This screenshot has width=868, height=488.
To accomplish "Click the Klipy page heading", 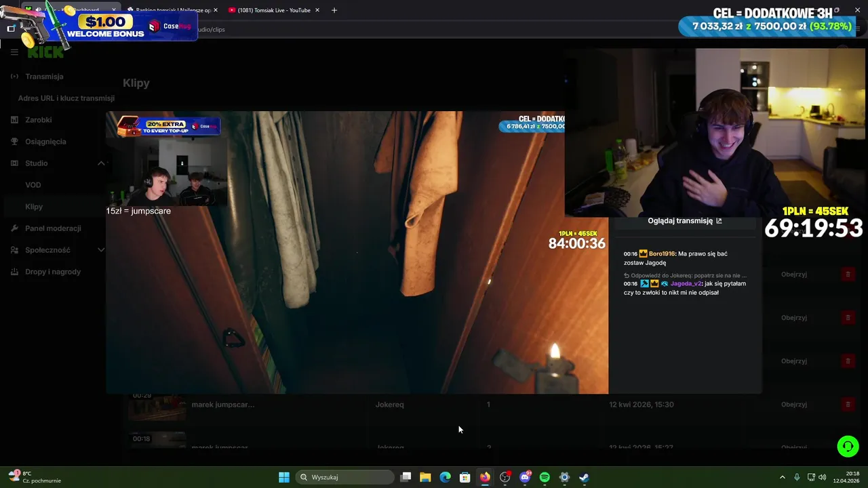I will click(136, 83).
